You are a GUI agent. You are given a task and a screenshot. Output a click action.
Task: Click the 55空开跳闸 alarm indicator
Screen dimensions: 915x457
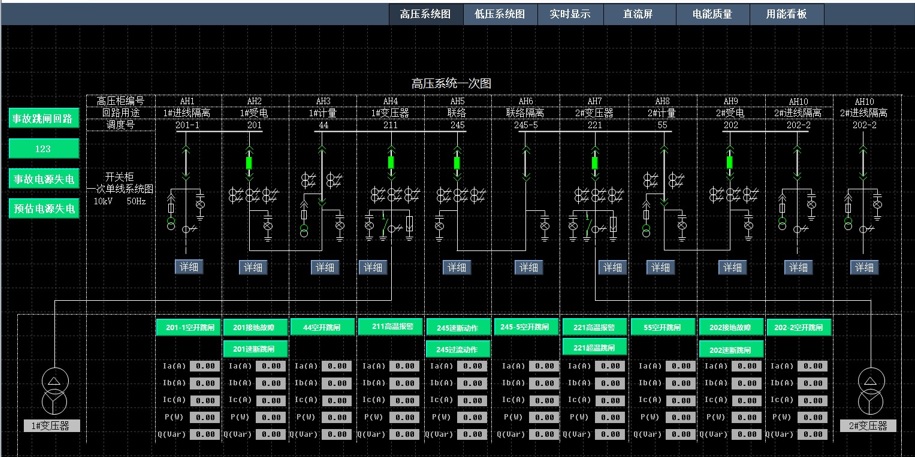point(663,327)
